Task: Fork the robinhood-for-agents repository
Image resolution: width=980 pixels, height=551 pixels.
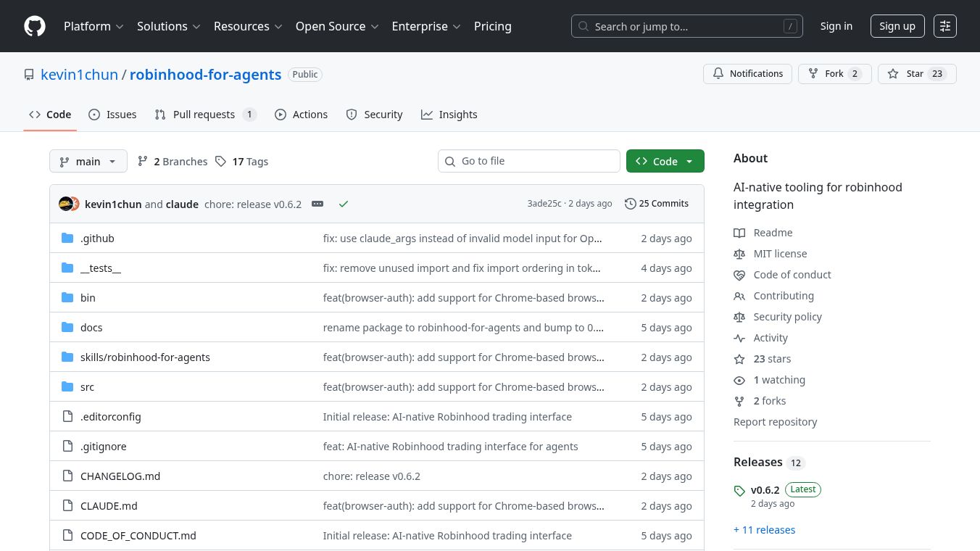Action: (834, 74)
